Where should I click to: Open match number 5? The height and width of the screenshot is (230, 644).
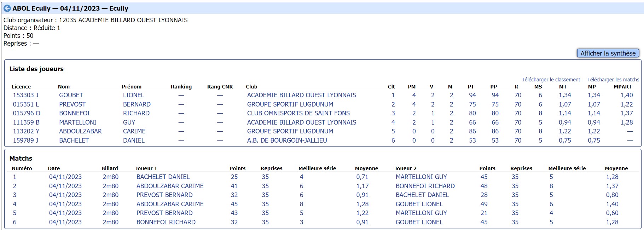[14, 213]
